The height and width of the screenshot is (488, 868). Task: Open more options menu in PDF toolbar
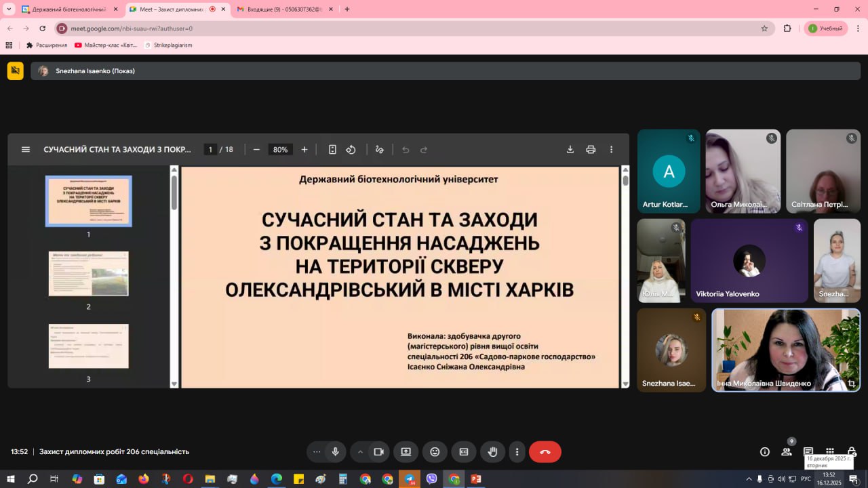pyautogui.click(x=611, y=150)
